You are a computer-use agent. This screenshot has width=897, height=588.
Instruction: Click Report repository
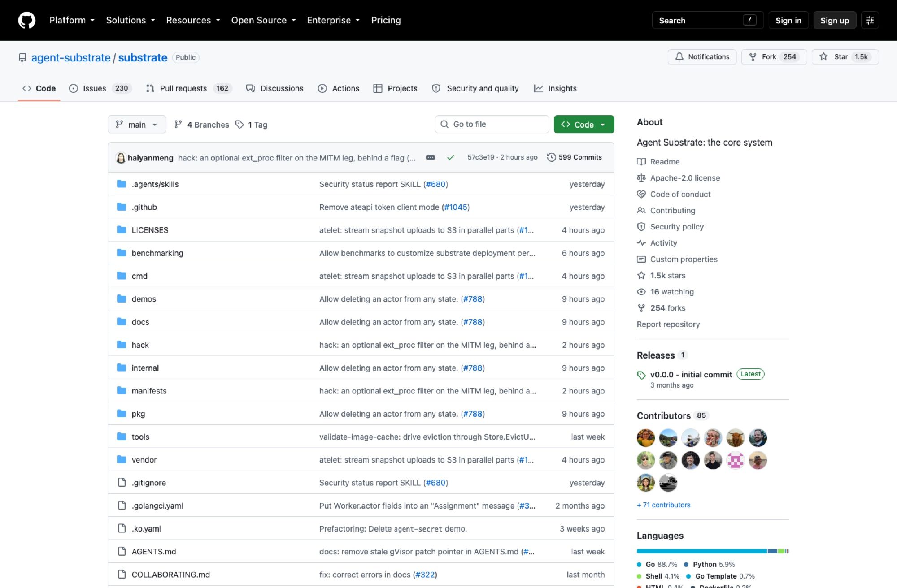point(668,324)
